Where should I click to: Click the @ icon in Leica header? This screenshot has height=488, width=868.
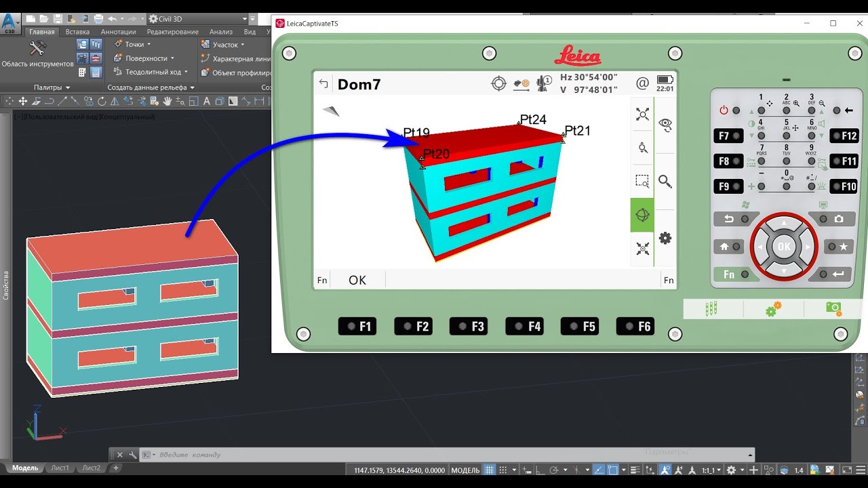(x=642, y=83)
